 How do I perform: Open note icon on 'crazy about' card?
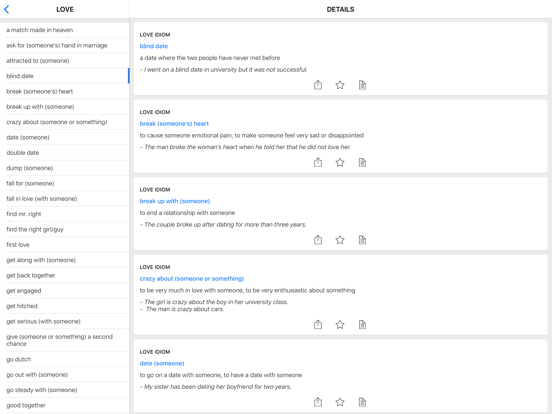click(362, 325)
